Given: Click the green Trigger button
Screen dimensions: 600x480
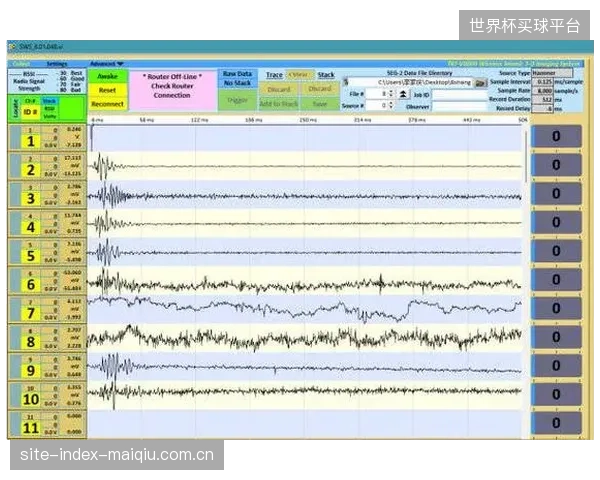Looking at the screenshot, I should coord(237,100).
